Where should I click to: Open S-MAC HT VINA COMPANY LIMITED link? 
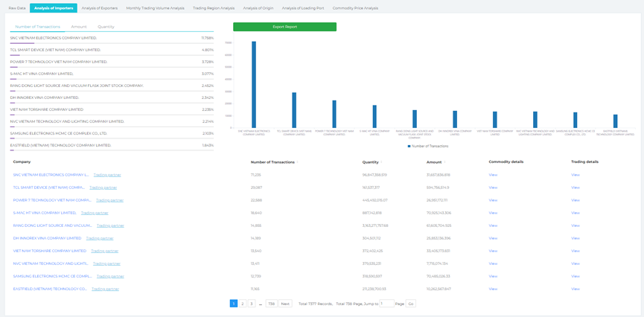click(45, 213)
